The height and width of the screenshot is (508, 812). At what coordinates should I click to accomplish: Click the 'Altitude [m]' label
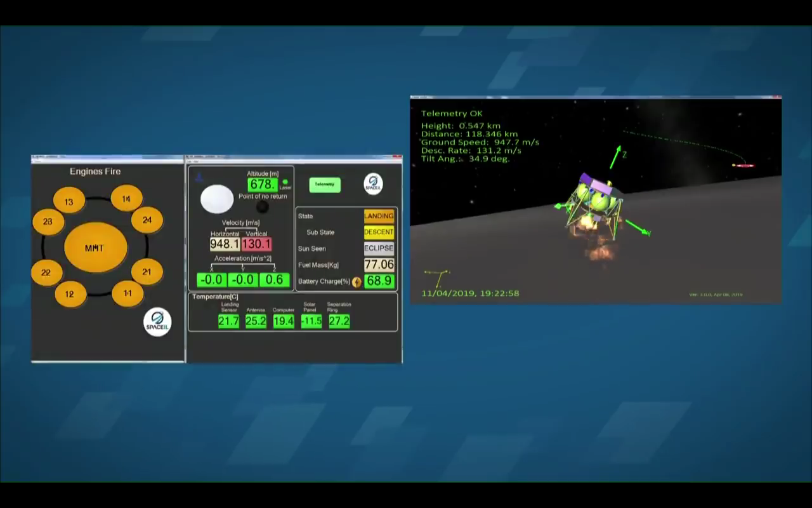(263, 173)
